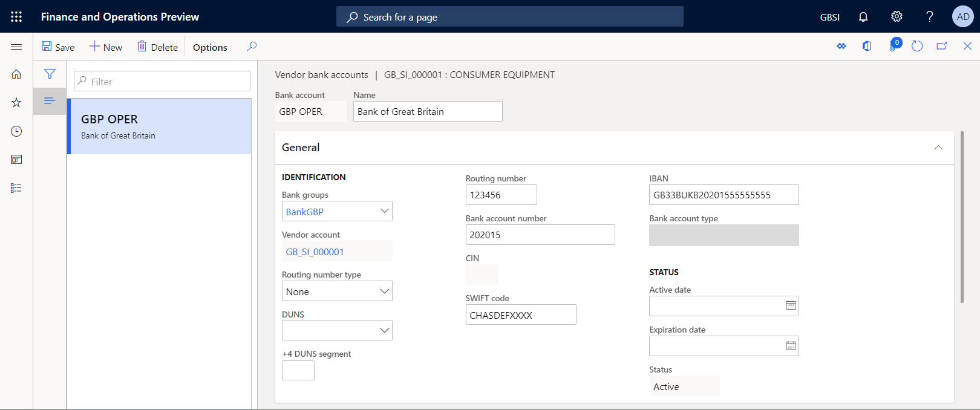The width and height of the screenshot is (980, 410).
Task: Follow the GB_SI_000001 vendor account link
Action: (315, 252)
